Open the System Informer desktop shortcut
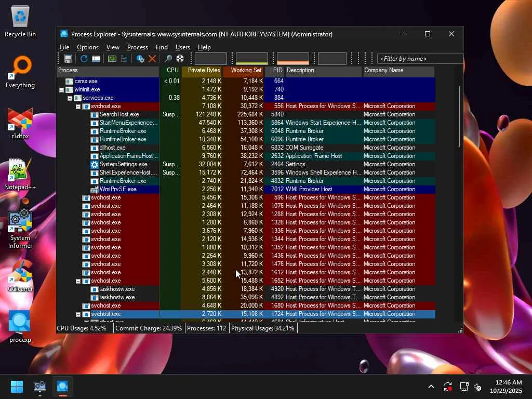The image size is (532, 399). 20,229
